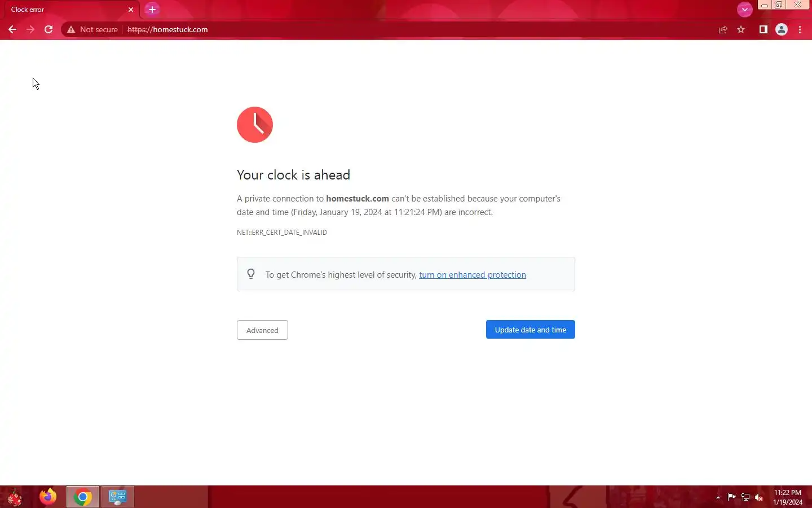
Task: Open the Not secure site info warning
Action: (92, 29)
